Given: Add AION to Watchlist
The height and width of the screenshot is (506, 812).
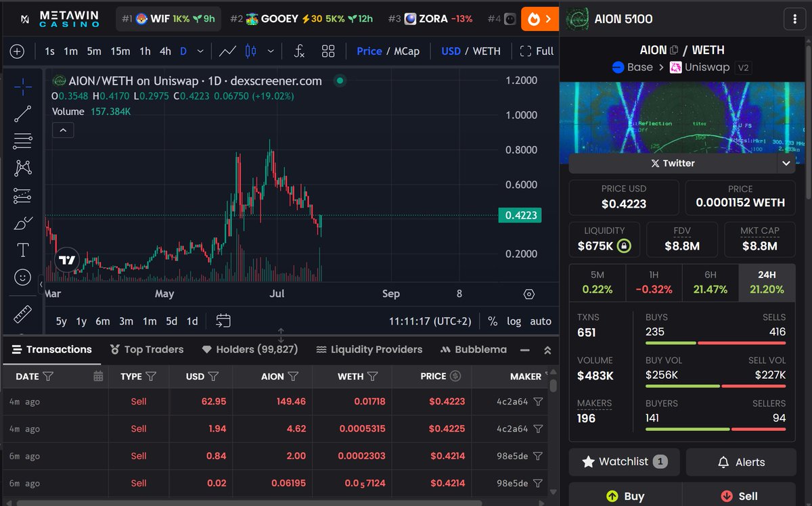Looking at the screenshot, I should coord(624,462).
